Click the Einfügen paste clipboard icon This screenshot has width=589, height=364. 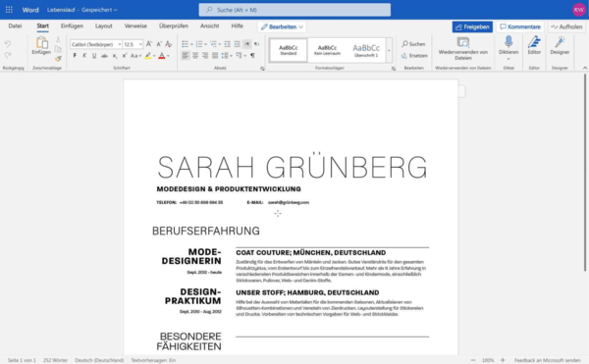pyautogui.click(x=41, y=43)
